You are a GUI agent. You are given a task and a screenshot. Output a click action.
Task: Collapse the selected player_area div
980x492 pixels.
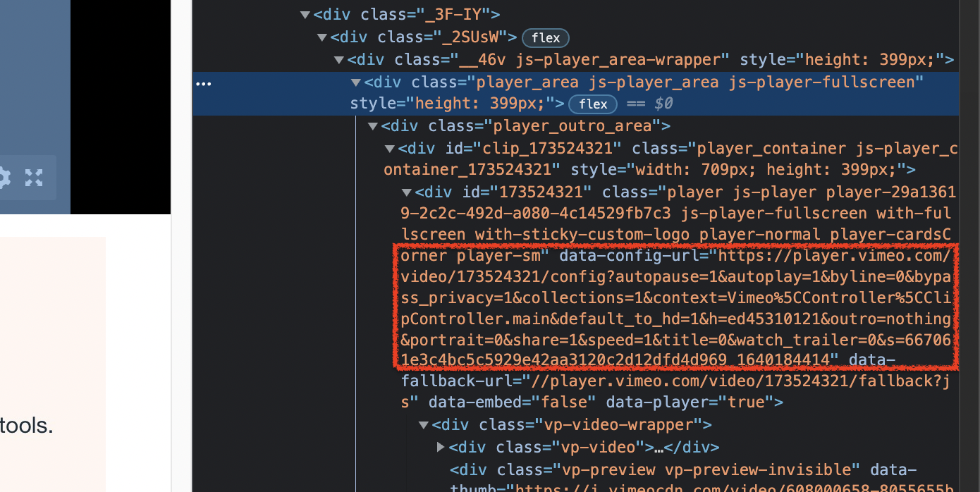click(355, 82)
